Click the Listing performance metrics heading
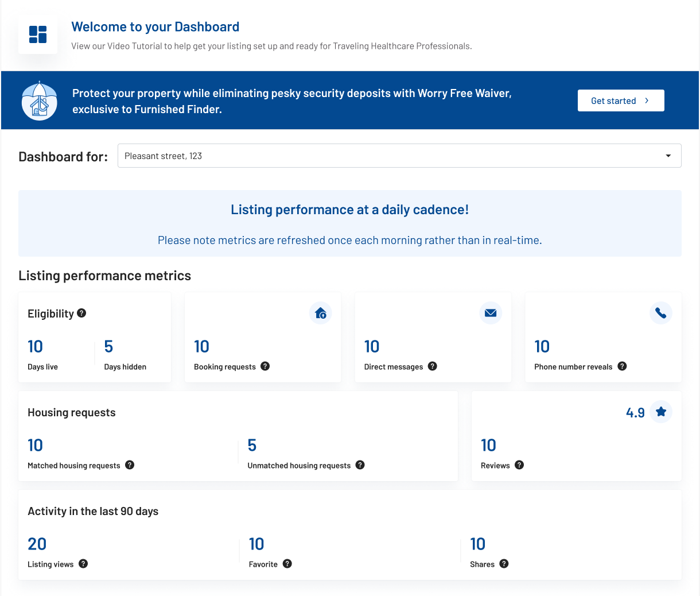The height and width of the screenshot is (596, 700). [x=104, y=276]
